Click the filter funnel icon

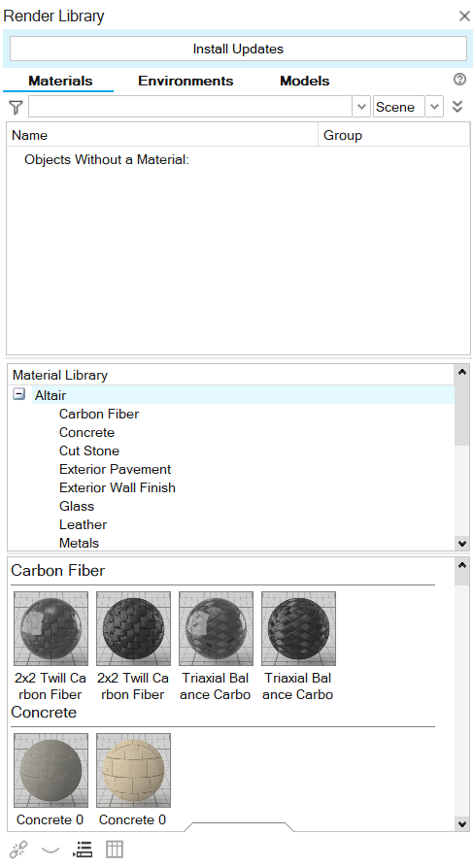pos(17,107)
